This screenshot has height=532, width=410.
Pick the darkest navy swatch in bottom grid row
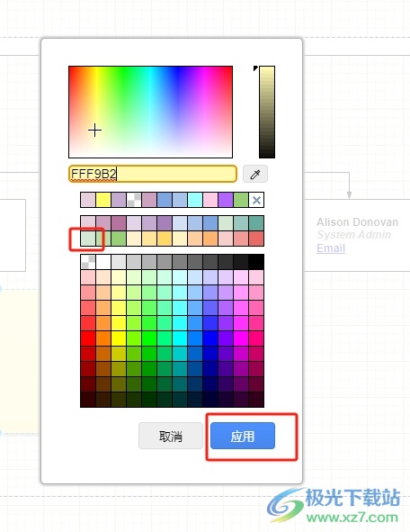pyautogui.click(x=210, y=400)
